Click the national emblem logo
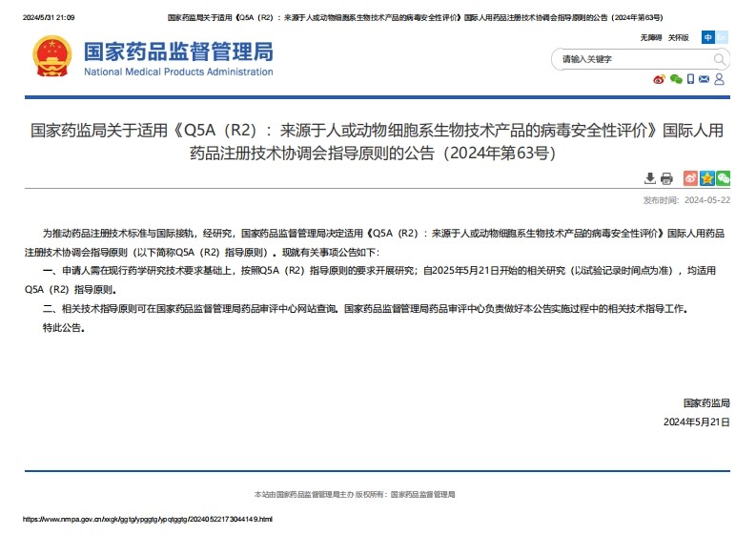The width and height of the screenshot is (756, 535). click(x=51, y=57)
